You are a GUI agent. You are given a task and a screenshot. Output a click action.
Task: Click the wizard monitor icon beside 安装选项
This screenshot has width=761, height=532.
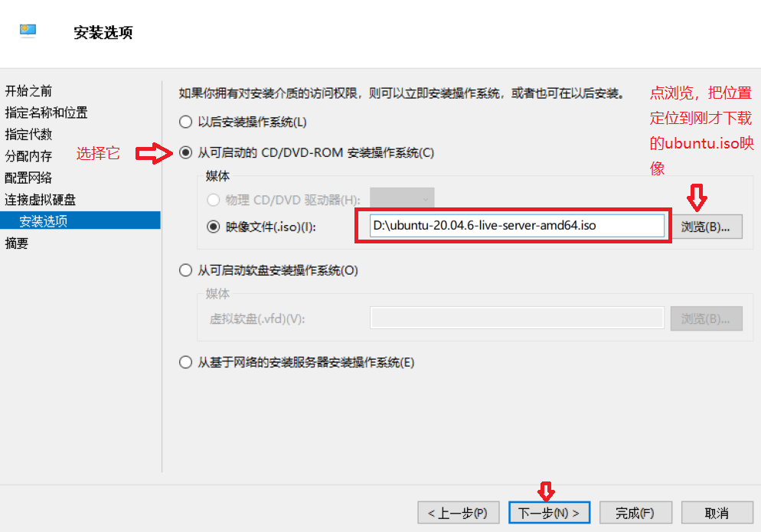pos(28,31)
